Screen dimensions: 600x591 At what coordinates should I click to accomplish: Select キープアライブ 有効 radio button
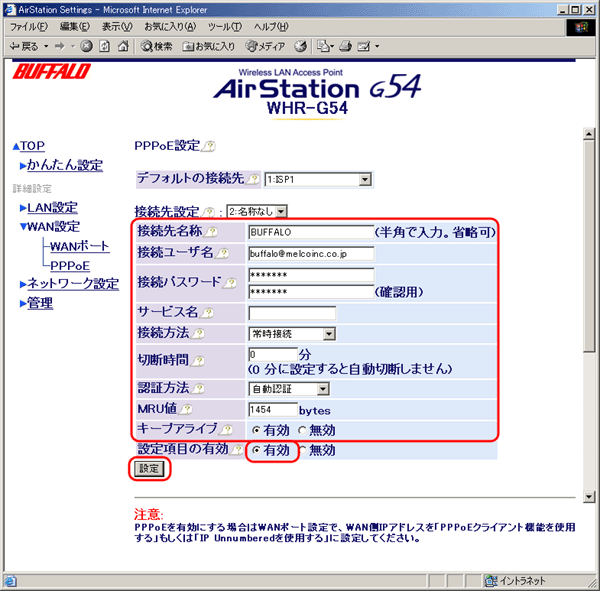coord(256,431)
